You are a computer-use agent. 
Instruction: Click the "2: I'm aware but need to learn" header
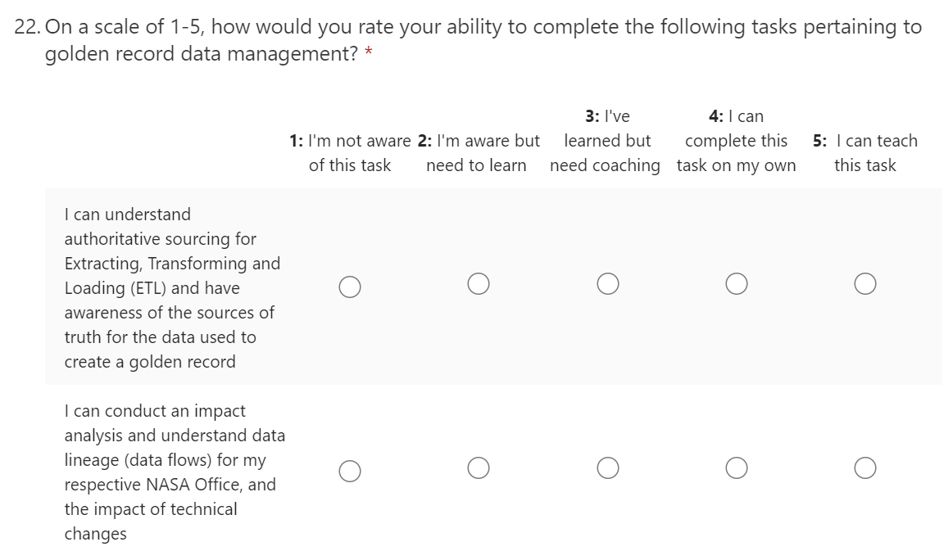479,153
